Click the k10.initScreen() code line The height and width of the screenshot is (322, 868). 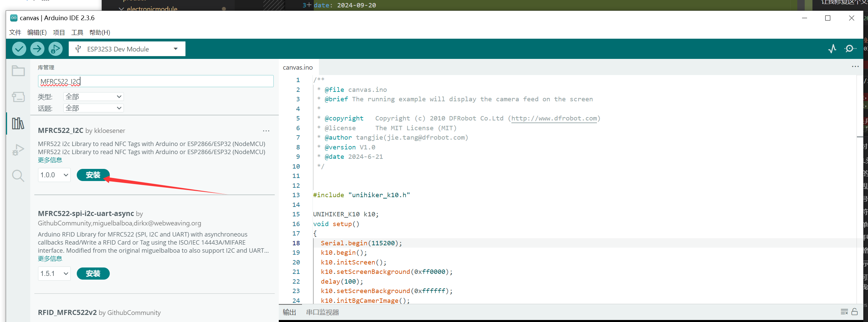354,262
